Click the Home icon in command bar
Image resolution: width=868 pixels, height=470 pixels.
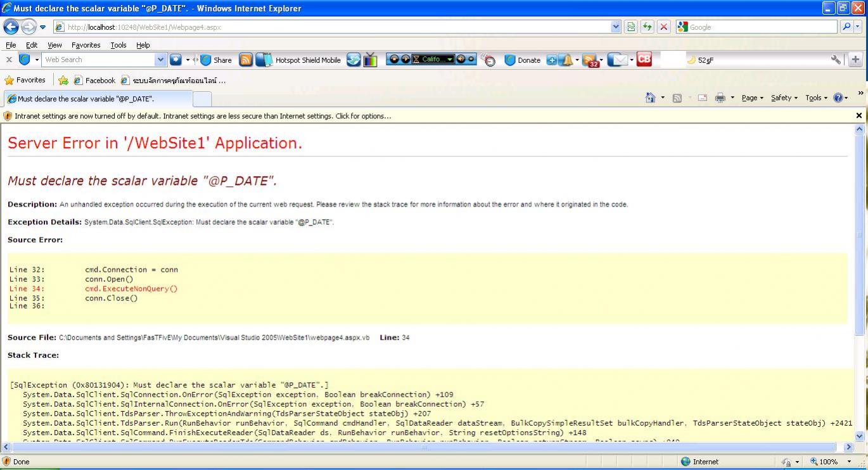pyautogui.click(x=650, y=98)
